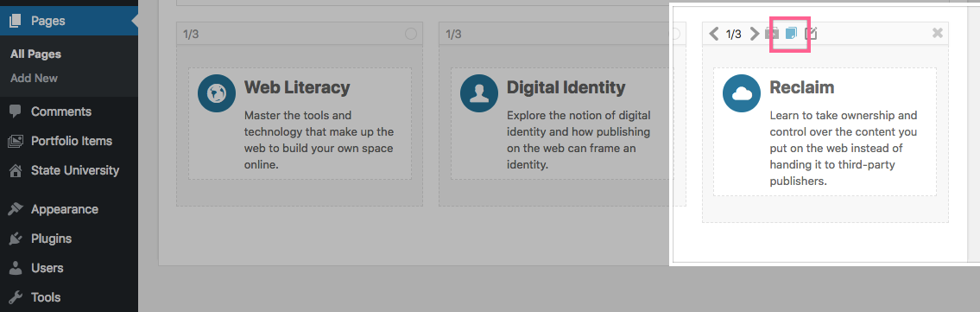Click the clone column icon in Reclaim toolbar
Image resolution: width=980 pixels, height=312 pixels.
pyautogui.click(x=791, y=33)
